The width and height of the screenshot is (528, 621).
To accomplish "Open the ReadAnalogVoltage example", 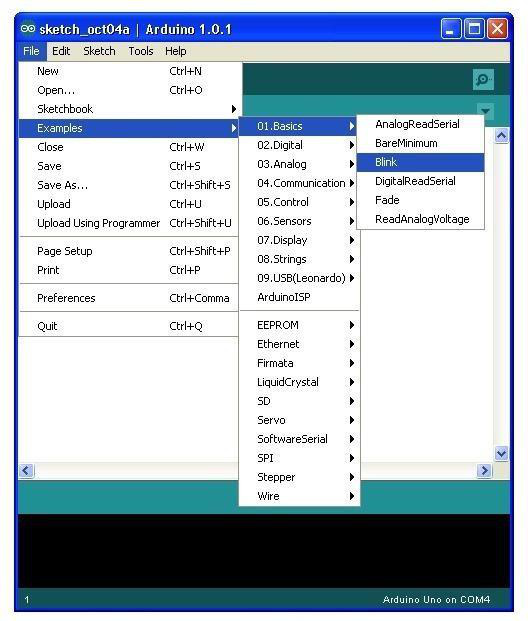I will [x=420, y=219].
